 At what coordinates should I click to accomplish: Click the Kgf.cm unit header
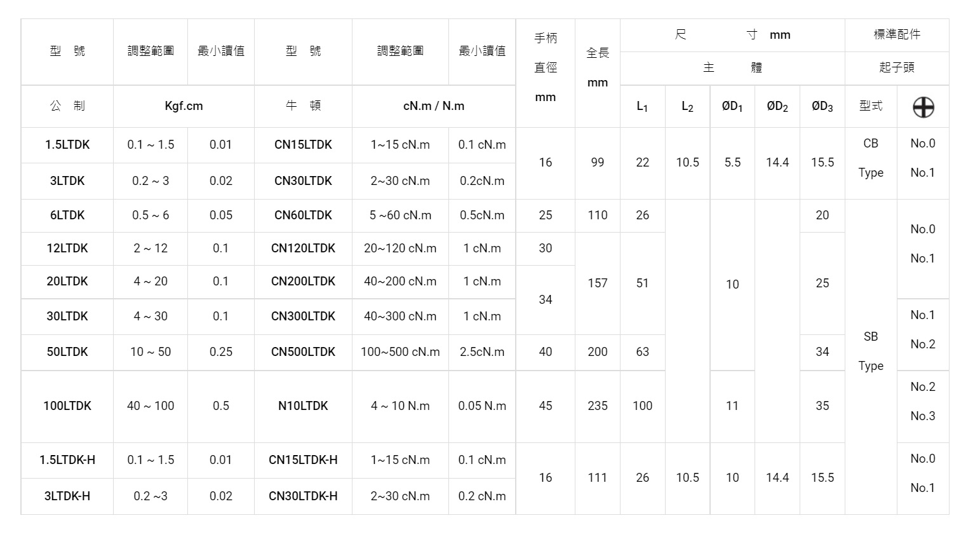click(184, 106)
